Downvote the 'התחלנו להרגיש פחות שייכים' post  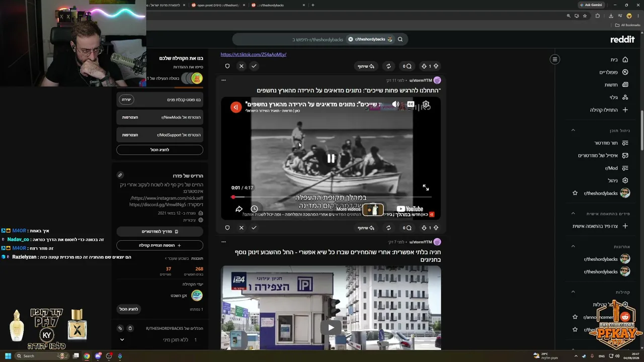[x=424, y=228]
